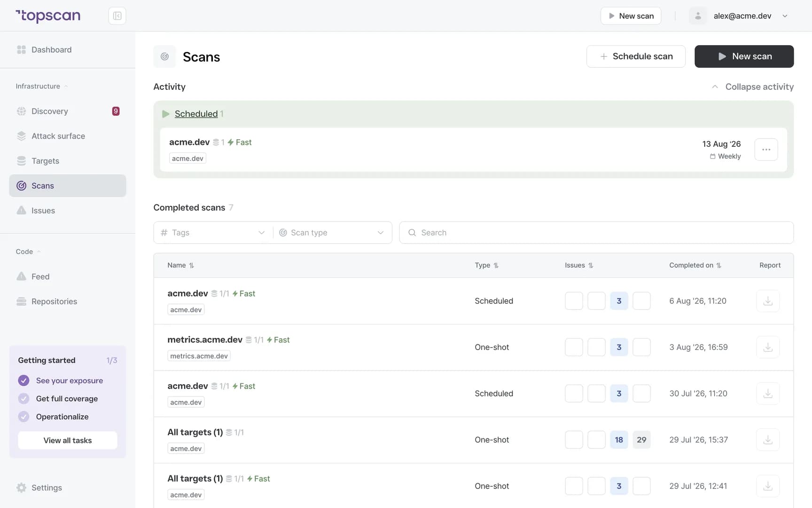Download report for 29 Jul '26, 12:41 scan
812x508 pixels.
(x=768, y=486)
